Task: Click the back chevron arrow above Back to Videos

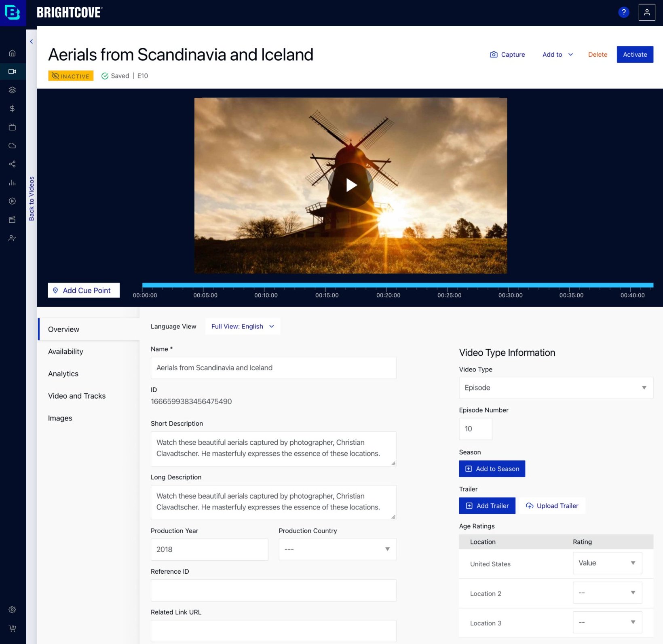Action: point(32,42)
